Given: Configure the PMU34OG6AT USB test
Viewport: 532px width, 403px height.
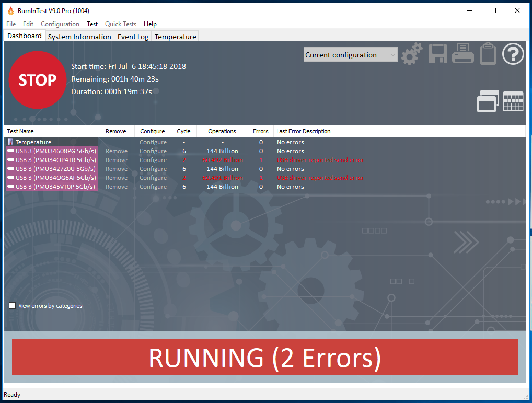Looking at the screenshot, I should [153, 177].
